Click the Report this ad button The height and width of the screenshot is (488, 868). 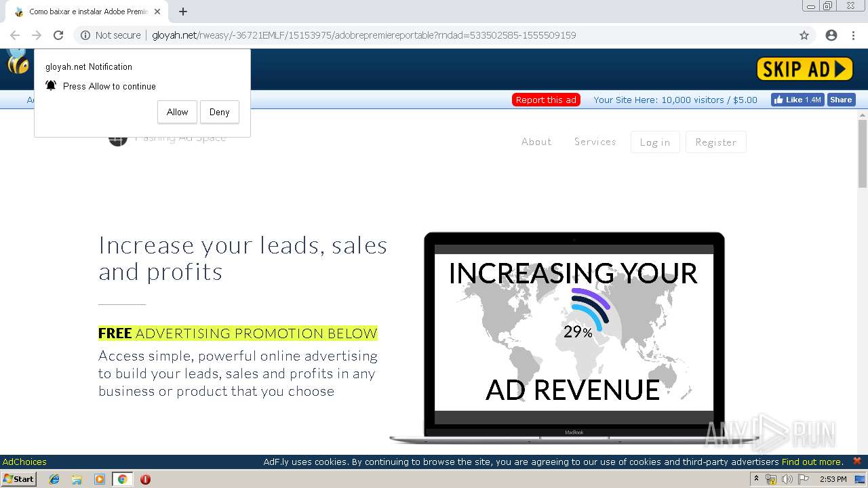click(546, 100)
